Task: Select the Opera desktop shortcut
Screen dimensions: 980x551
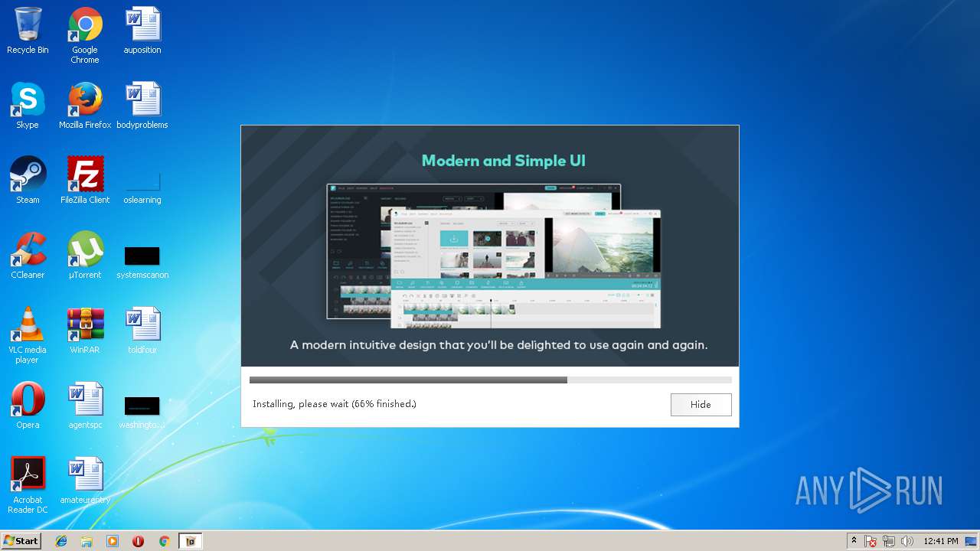Action: 28,406
